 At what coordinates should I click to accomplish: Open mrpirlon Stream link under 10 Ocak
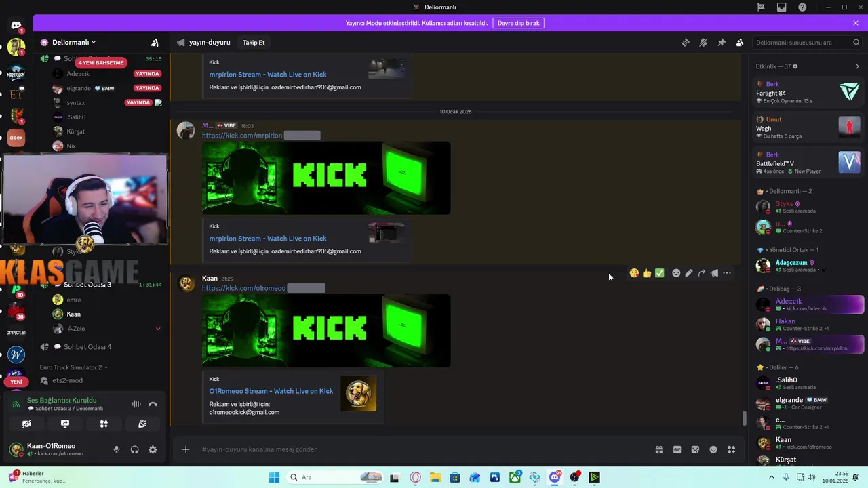coord(268,239)
